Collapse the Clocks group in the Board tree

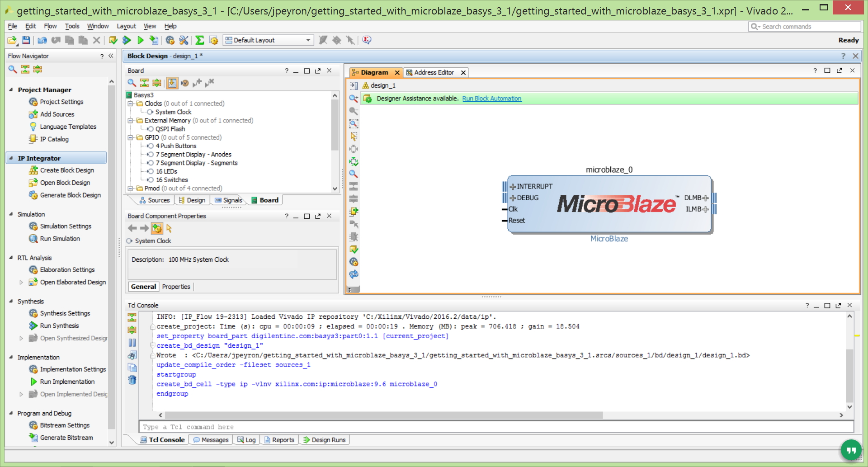(x=130, y=104)
